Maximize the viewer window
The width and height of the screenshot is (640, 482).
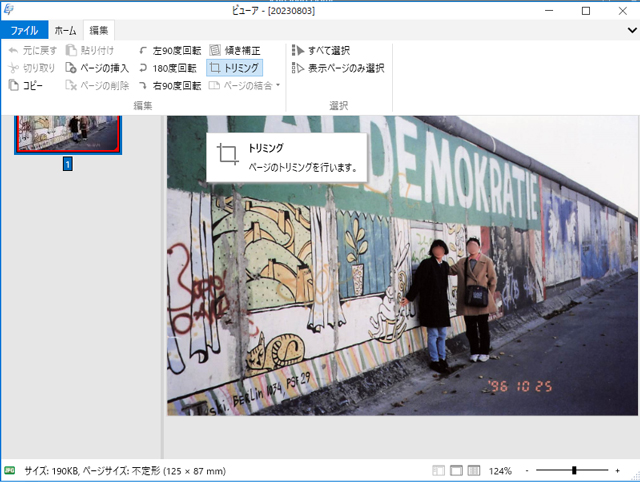click(586, 11)
